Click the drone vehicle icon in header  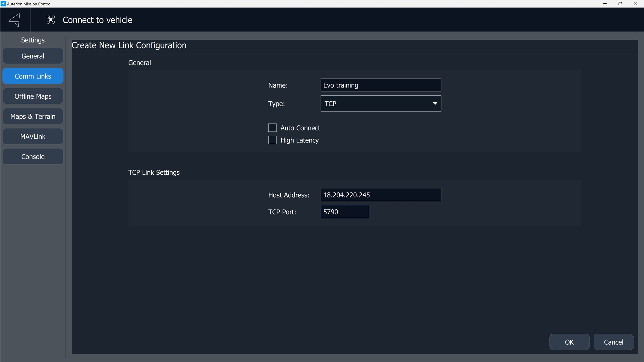tap(51, 20)
